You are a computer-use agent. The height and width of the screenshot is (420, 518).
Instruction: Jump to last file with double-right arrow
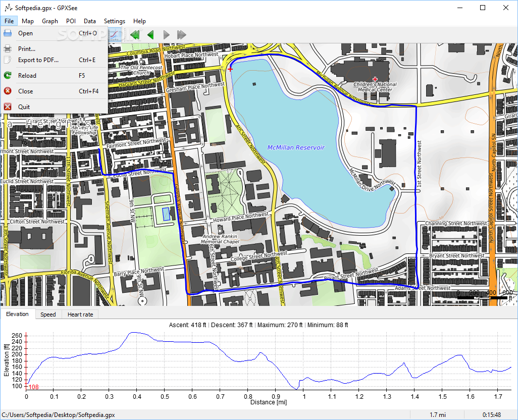coord(182,35)
